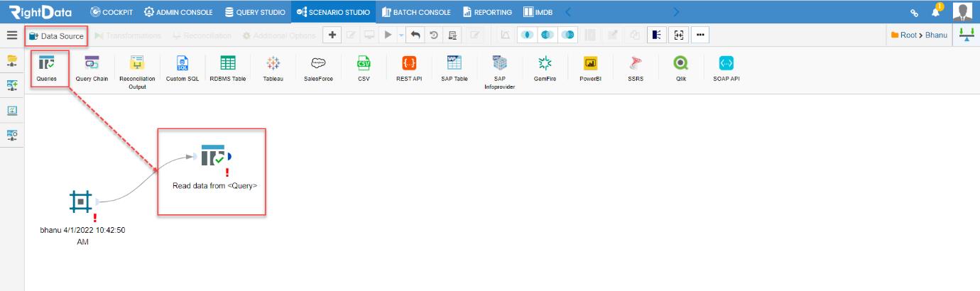Click the fit-to-screen icon
This screenshot has height=291, width=980.
click(x=678, y=35)
